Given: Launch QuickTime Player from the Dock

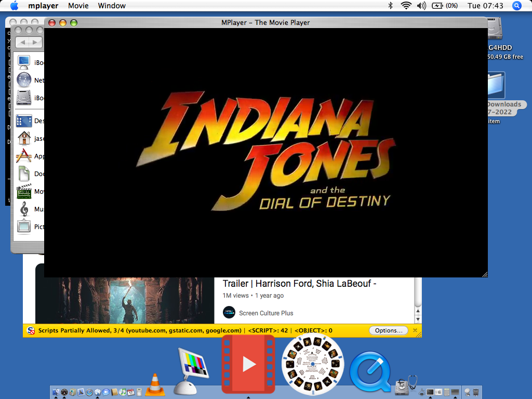Looking at the screenshot, I should [370, 372].
